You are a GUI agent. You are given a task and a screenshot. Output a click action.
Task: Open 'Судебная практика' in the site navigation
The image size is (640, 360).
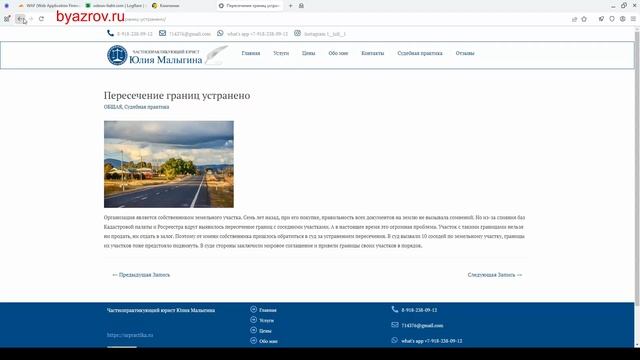click(x=420, y=53)
